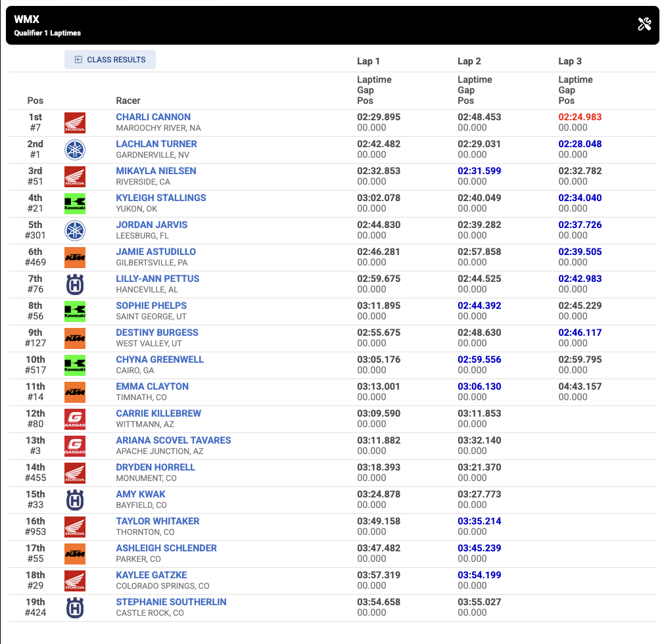664x644 pixels.
Task: Click Jamie Astudillo's KTM logo
Action: point(75,258)
